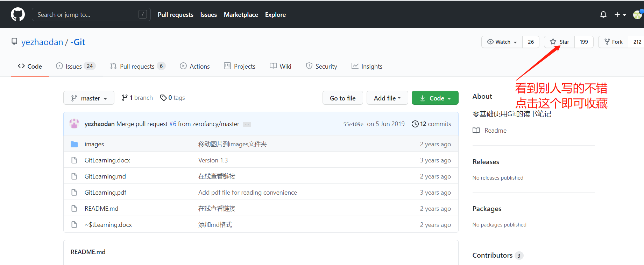
Task: Switch to the Actions tab
Action: tap(195, 66)
